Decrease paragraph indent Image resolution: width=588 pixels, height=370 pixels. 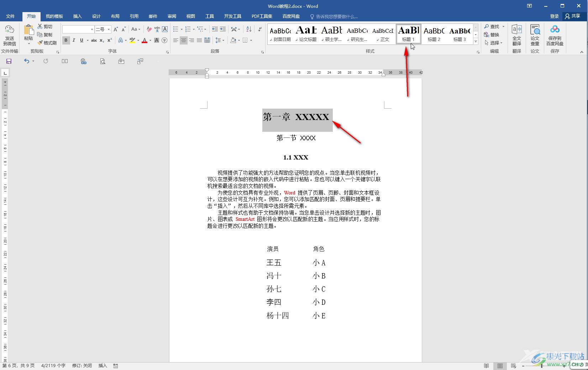[x=215, y=29]
